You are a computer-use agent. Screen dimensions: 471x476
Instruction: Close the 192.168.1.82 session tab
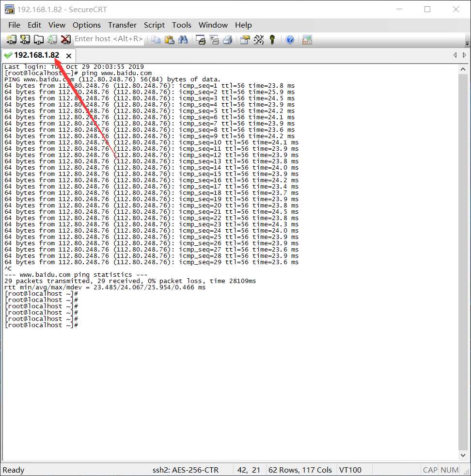69,56
